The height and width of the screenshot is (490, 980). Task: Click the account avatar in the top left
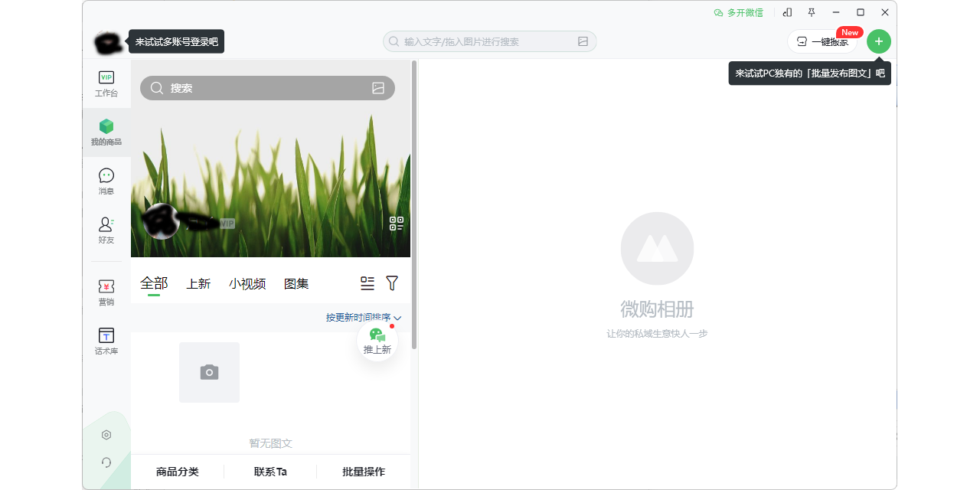[108, 43]
